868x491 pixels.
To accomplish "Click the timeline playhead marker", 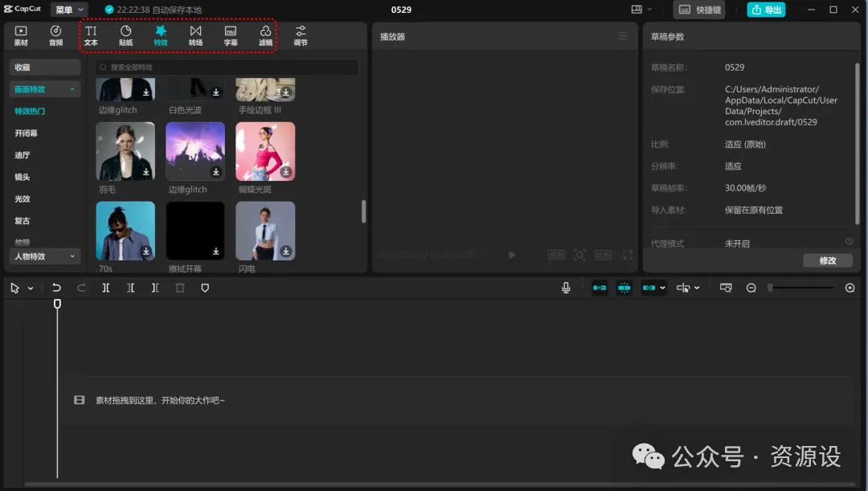I will (57, 304).
